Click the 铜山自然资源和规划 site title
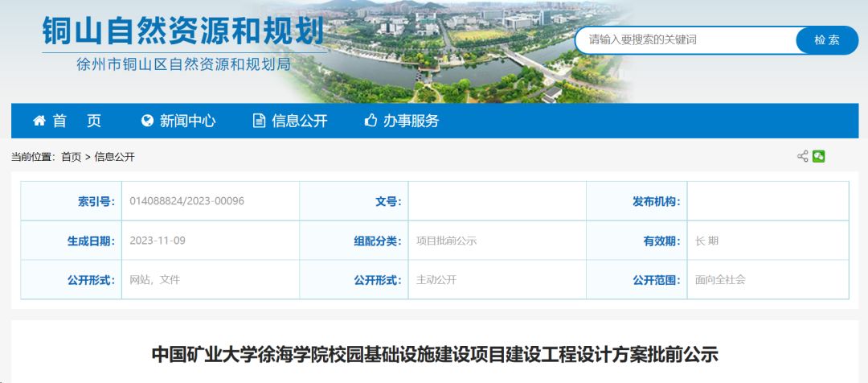This screenshot has height=383, width=868. (x=182, y=31)
